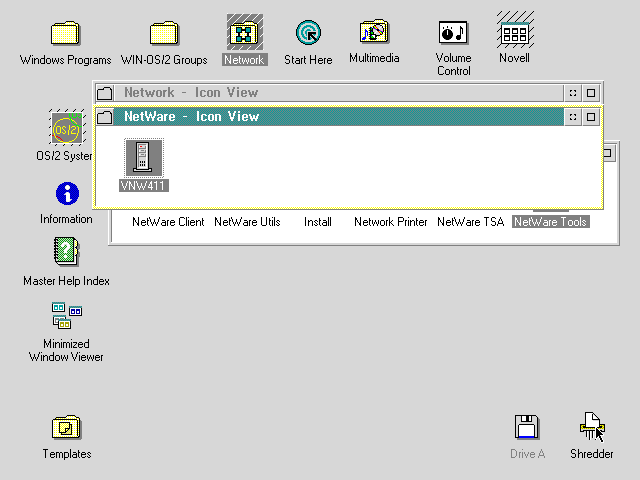
Task: Maximize the NetWare Icon View window
Action: point(591,117)
